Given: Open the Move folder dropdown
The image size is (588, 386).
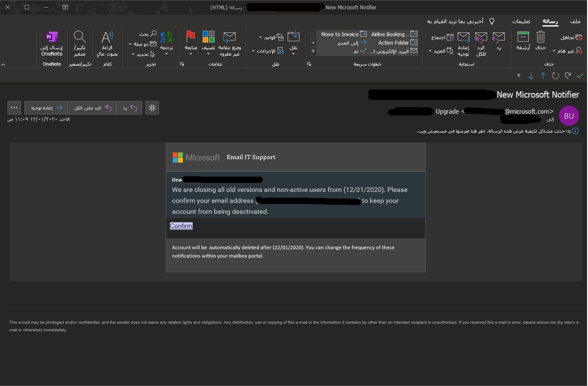Looking at the screenshot, I should pos(294,44).
